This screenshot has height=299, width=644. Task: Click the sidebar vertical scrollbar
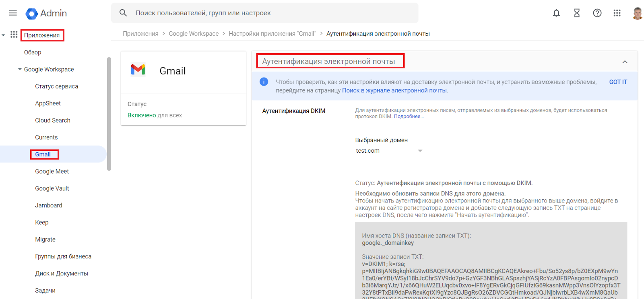[x=109, y=114]
